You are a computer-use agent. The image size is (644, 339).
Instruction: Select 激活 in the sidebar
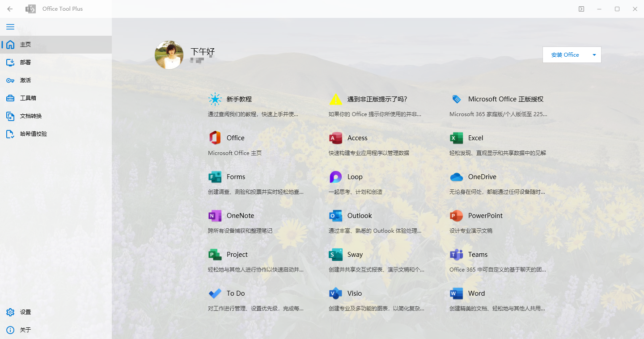coord(25,80)
